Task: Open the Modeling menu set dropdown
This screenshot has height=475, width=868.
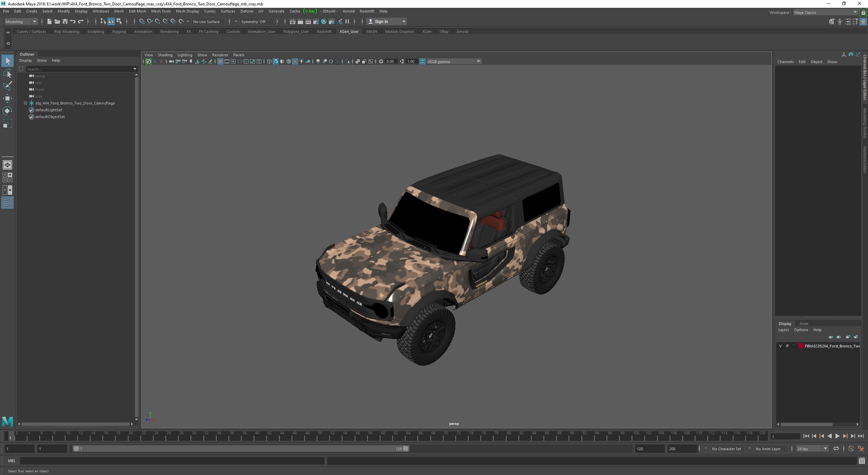Action: pos(21,22)
